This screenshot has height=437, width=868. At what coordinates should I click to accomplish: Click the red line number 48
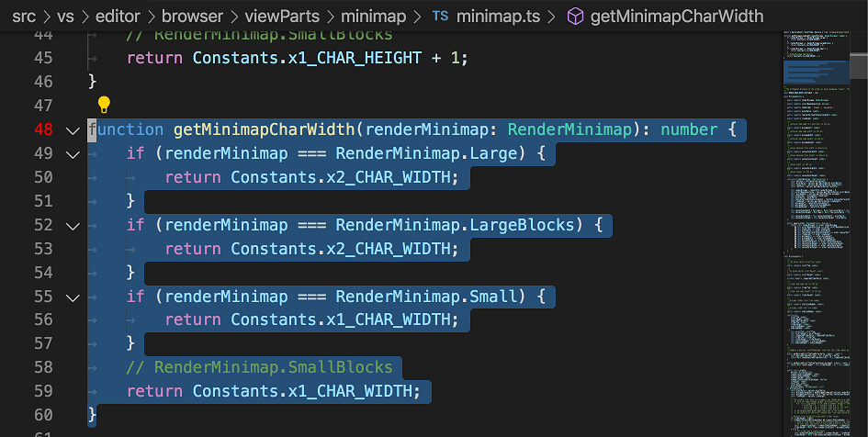coord(43,130)
